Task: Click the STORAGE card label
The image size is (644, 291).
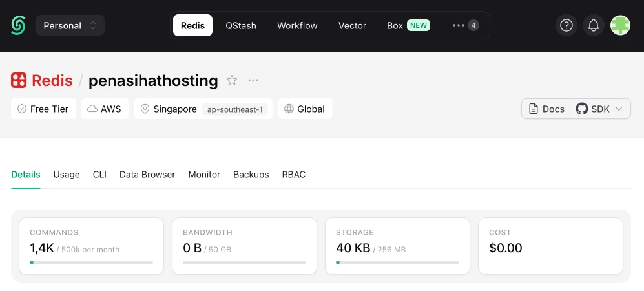Action: [355, 233]
